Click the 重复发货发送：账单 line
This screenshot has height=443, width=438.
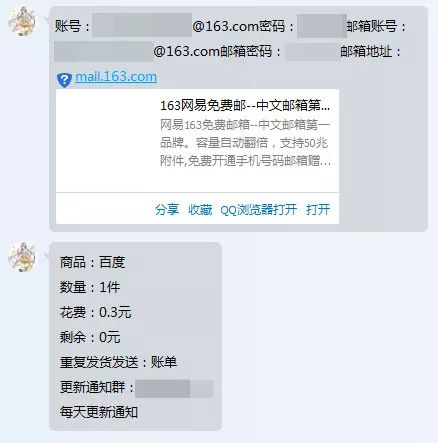pyautogui.click(x=118, y=362)
